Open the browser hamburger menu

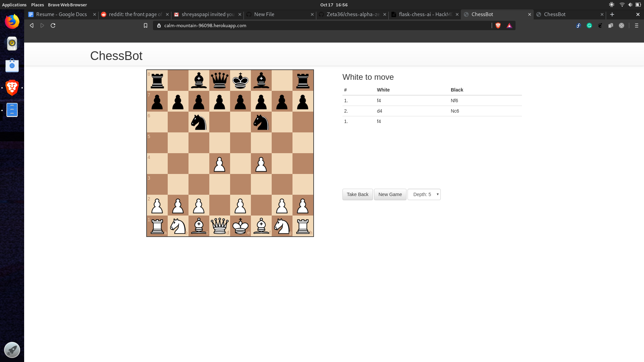pyautogui.click(x=637, y=25)
